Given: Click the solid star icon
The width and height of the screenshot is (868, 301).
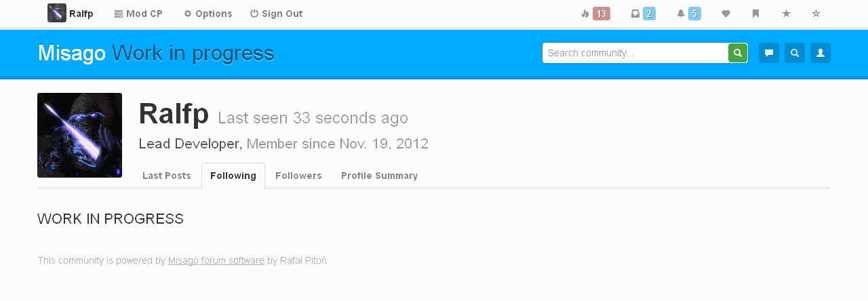Looking at the screenshot, I should [x=786, y=14].
